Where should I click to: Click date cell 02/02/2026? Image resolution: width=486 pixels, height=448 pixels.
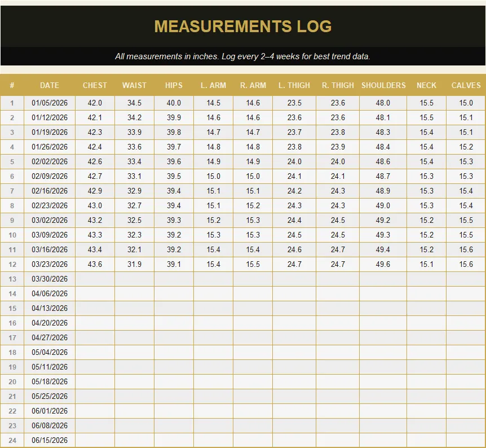[x=50, y=161]
